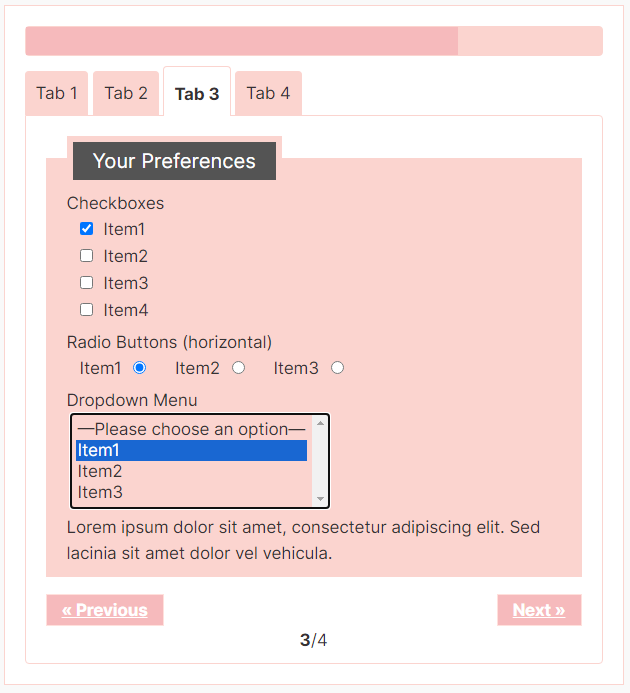Screen dimensions: 630x693
Task: Go back with the Previous link
Action: pyautogui.click(x=105, y=610)
